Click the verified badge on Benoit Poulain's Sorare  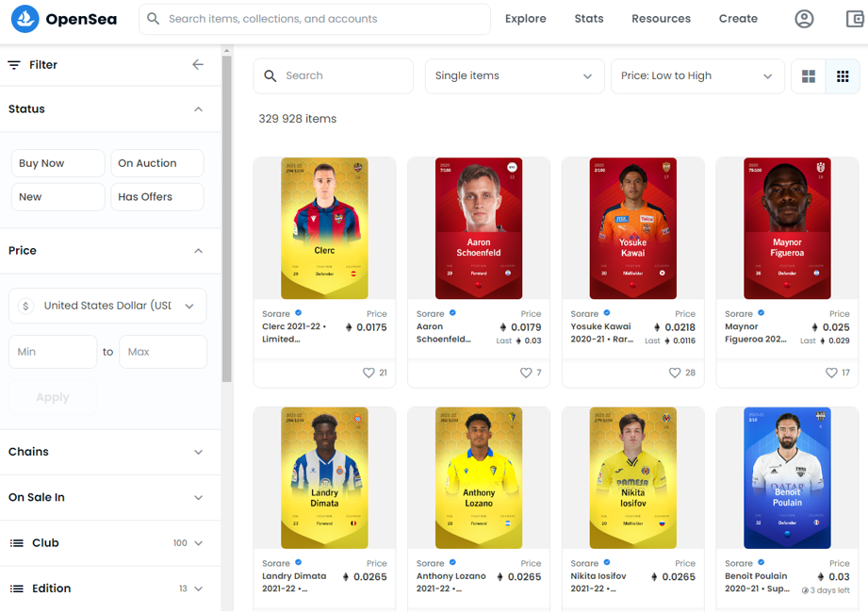[762, 562]
